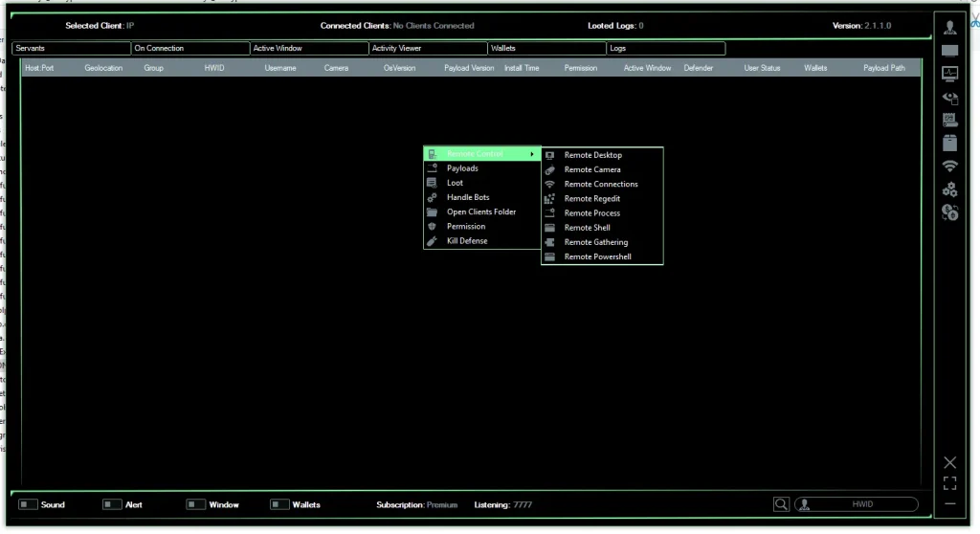The width and height of the screenshot is (980, 534).
Task: Click the eye icon in right sidebar
Action: pyautogui.click(x=949, y=97)
